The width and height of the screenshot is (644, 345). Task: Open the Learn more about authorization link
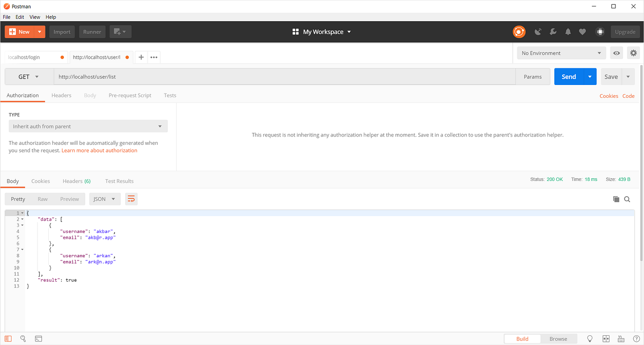pyautogui.click(x=99, y=150)
